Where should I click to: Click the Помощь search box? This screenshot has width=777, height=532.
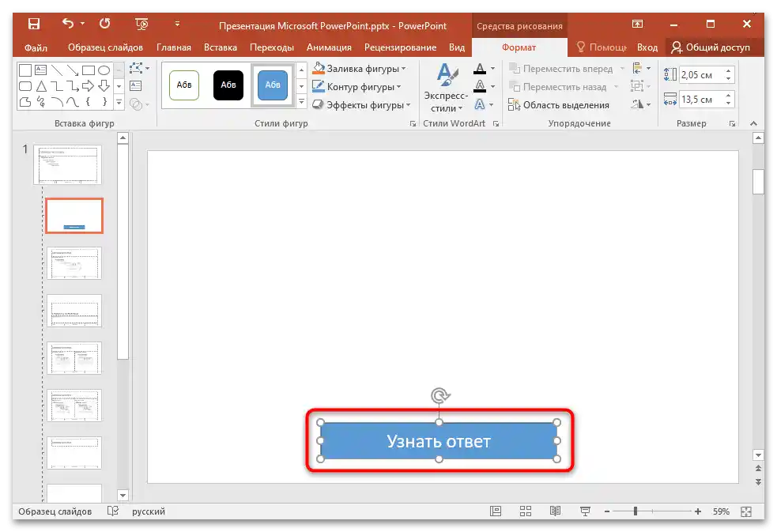[602, 47]
